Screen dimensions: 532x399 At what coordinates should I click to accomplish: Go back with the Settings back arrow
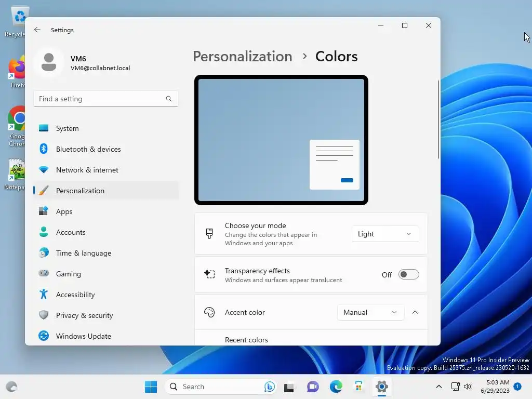click(37, 30)
